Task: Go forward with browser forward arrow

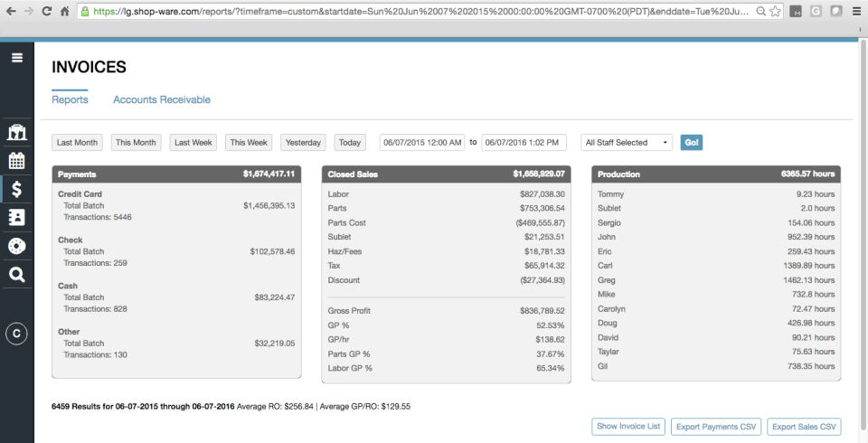Action: (29, 11)
